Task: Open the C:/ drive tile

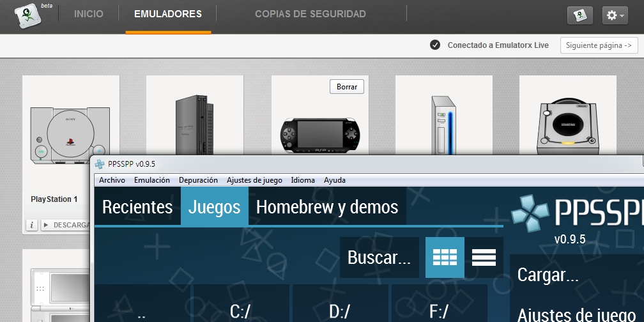Action: pyautogui.click(x=241, y=303)
